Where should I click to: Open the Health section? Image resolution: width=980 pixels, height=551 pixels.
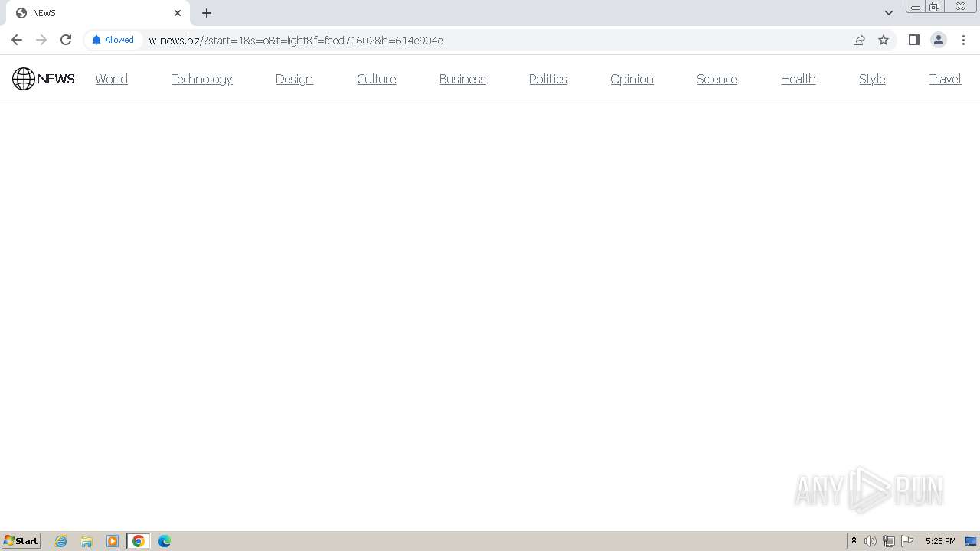[798, 79]
